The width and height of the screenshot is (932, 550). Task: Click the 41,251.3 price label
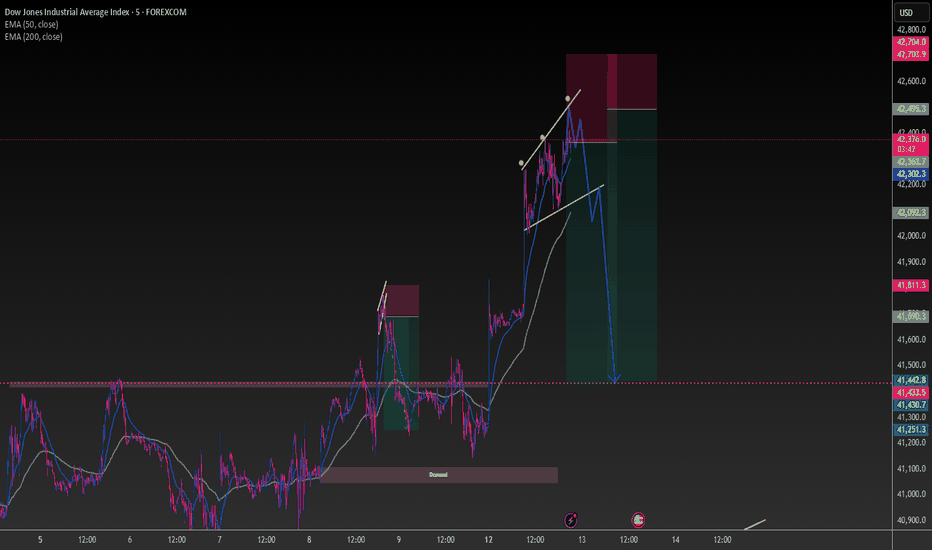[911, 429]
